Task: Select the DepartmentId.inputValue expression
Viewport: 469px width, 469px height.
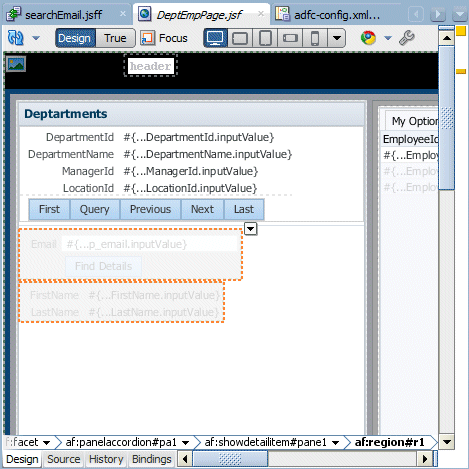Action: [199, 137]
